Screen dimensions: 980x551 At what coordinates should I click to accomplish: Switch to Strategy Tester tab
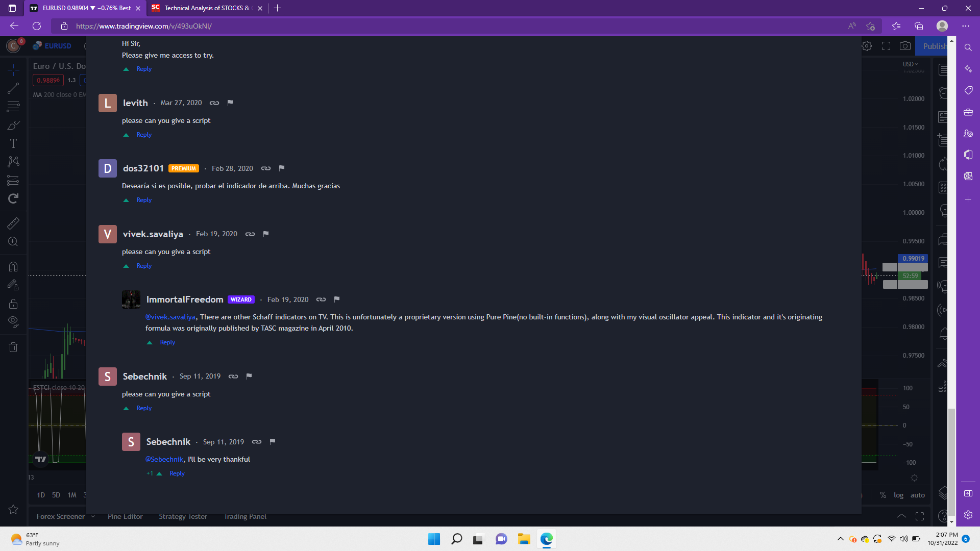click(183, 516)
